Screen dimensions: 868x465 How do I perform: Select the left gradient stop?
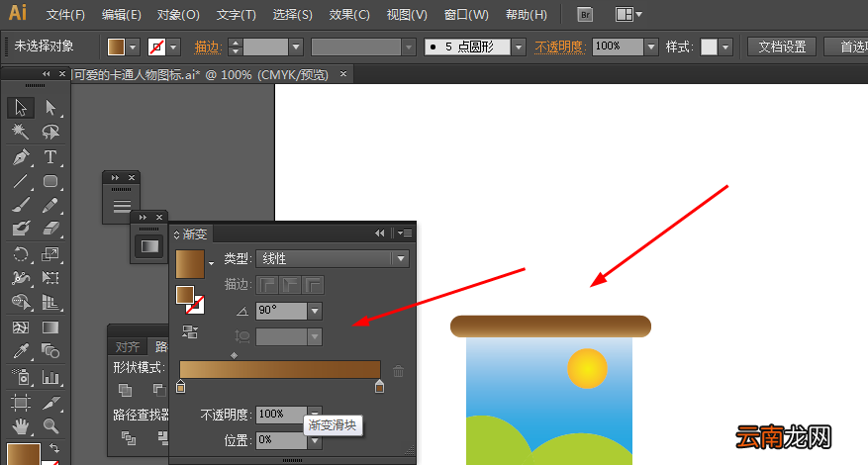[180, 387]
